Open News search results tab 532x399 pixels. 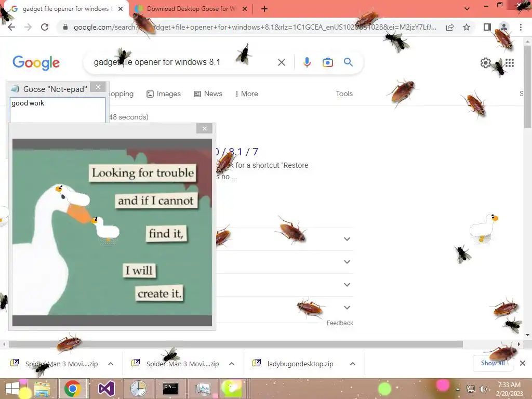coord(208,94)
